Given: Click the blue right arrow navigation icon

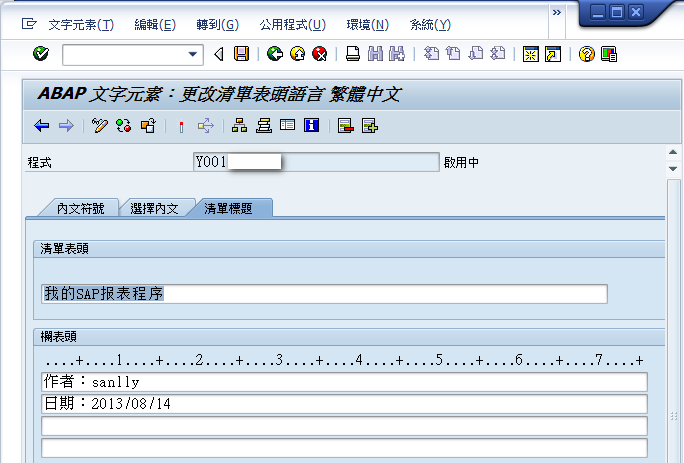Looking at the screenshot, I should (66, 126).
